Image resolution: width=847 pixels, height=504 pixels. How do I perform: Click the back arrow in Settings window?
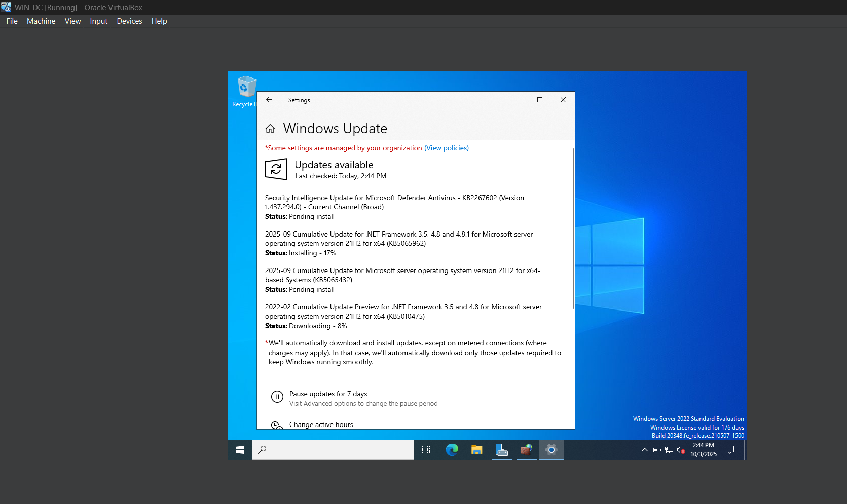pos(269,100)
